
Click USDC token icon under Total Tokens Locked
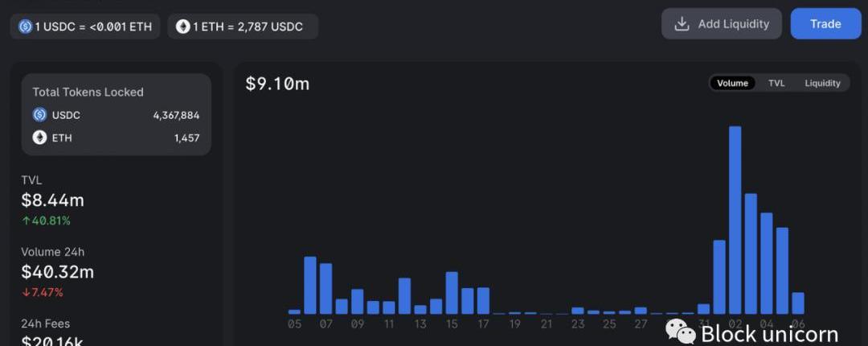coord(39,115)
